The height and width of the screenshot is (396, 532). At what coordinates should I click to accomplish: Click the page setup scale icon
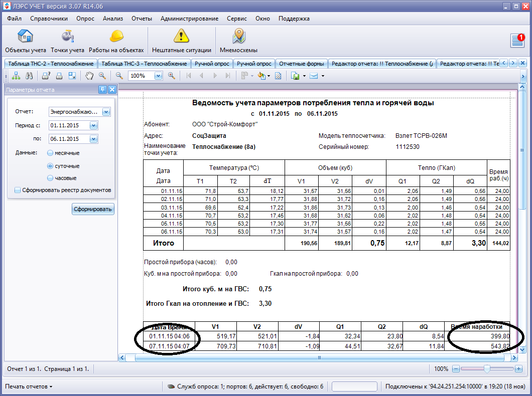point(72,76)
